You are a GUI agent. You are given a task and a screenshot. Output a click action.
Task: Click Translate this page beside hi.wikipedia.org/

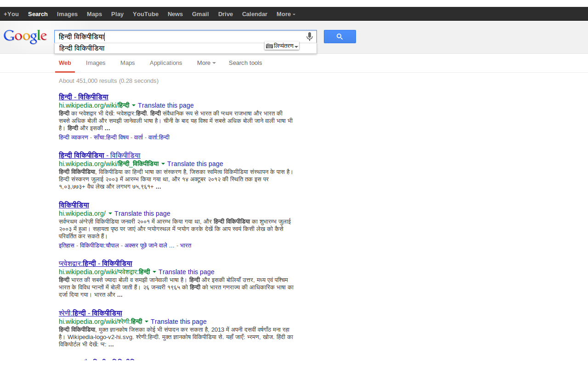click(x=142, y=213)
